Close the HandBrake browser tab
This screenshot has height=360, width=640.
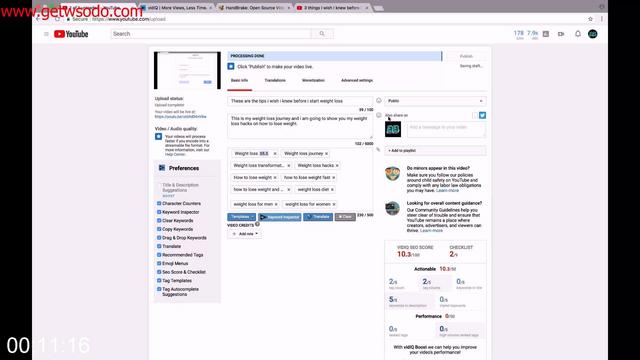pos(289,8)
